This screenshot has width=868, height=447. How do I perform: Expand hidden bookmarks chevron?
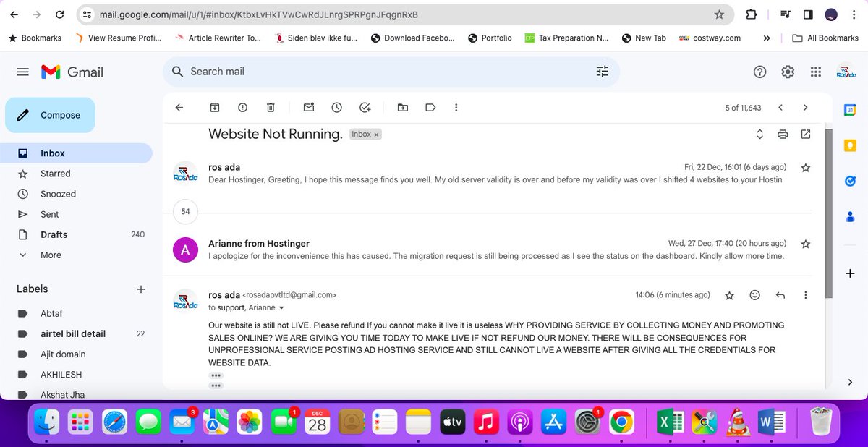click(x=767, y=38)
